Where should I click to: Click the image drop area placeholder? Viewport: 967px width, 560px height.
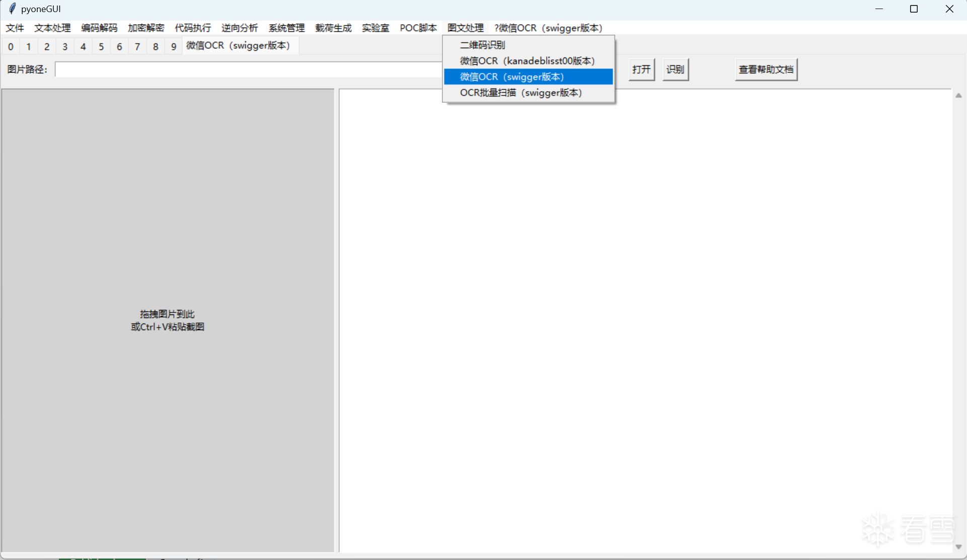tap(168, 320)
